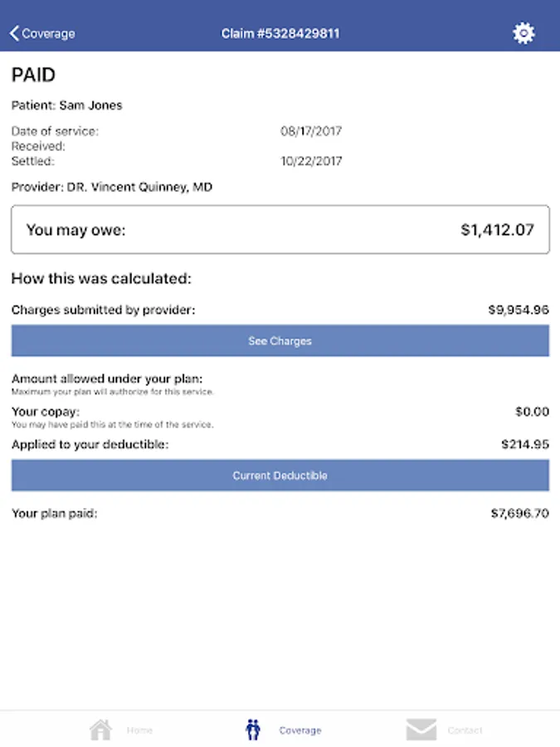Switch to the Contact tab label
The height and width of the screenshot is (747, 560).
click(x=465, y=730)
